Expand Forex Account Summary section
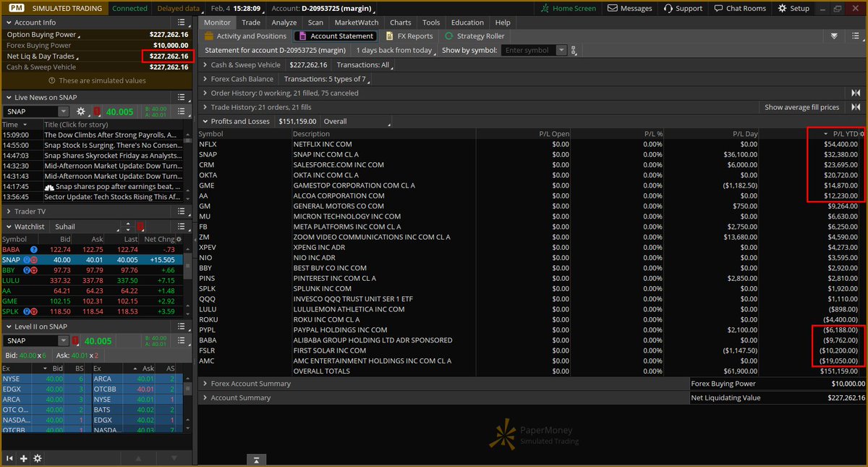 tap(206, 384)
